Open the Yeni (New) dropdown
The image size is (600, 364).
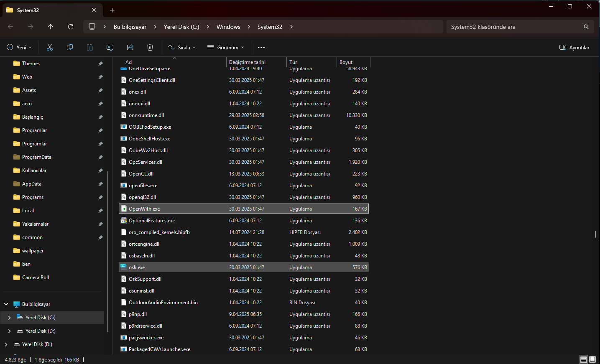(x=19, y=47)
